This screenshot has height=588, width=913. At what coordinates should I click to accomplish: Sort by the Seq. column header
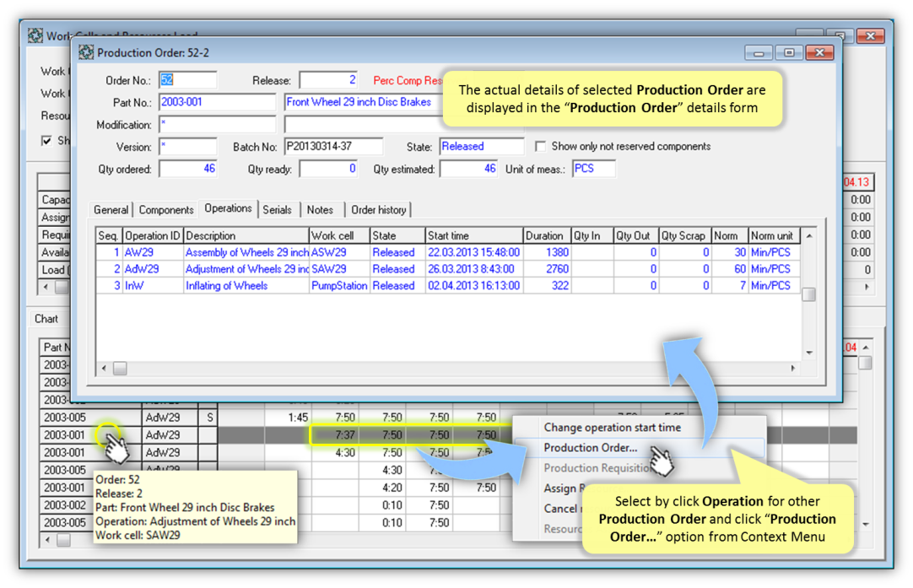pos(109,235)
